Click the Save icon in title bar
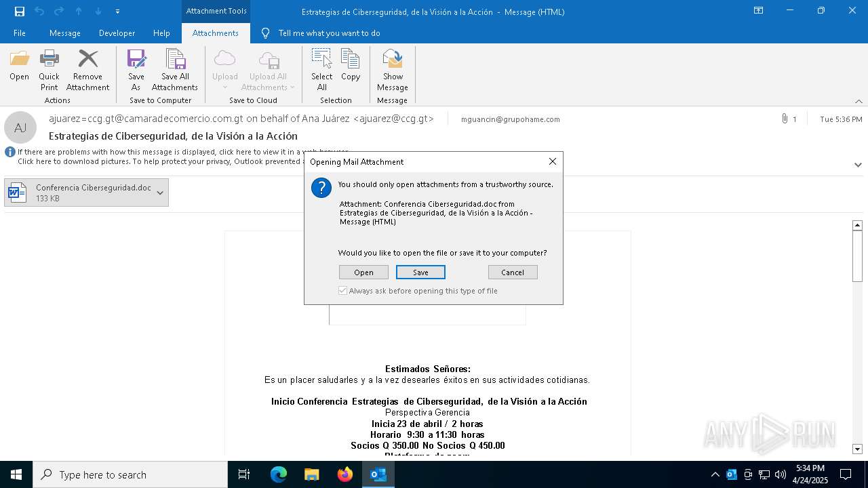 [19, 12]
